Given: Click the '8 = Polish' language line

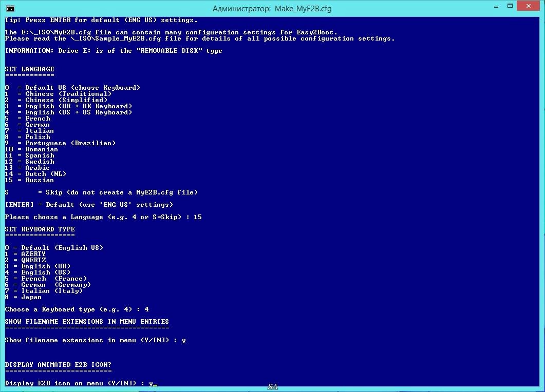Looking at the screenshot, I should pyautogui.click(x=27, y=137).
